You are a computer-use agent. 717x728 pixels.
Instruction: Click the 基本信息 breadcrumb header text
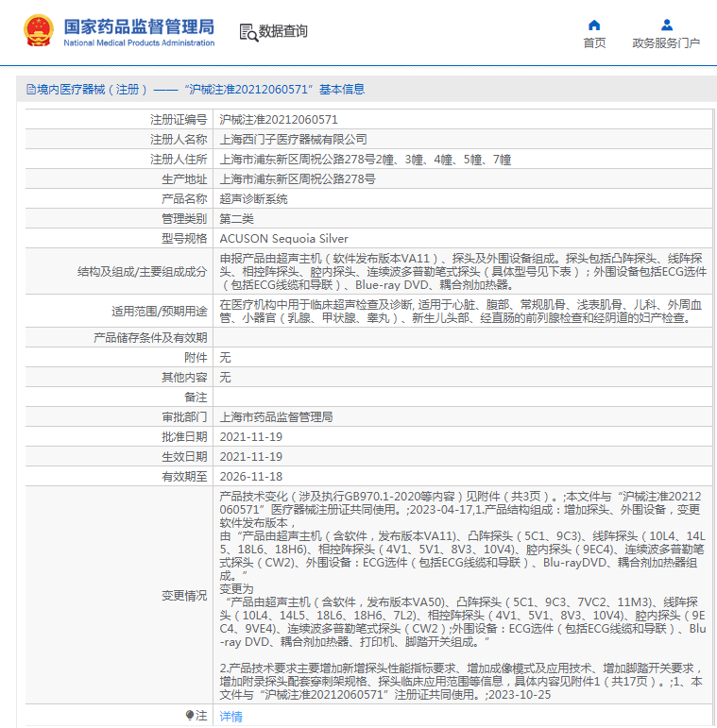pos(342,89)
